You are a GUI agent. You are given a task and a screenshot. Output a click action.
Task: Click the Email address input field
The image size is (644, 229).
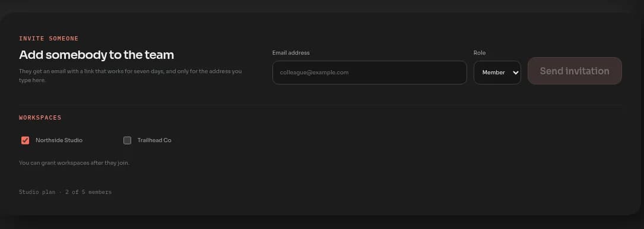pyautogui.click(x=369, y=73)
